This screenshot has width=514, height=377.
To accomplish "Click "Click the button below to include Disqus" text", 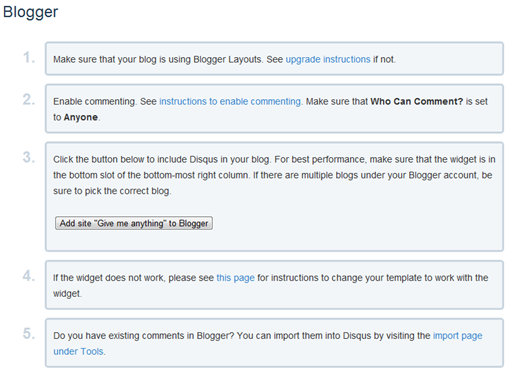I will click(136, 159).
